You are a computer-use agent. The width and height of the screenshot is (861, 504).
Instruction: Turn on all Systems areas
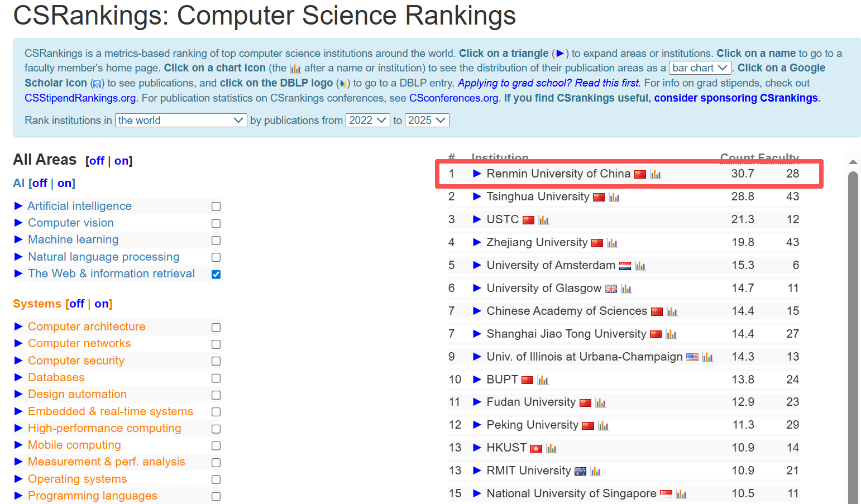coord(103,304)
